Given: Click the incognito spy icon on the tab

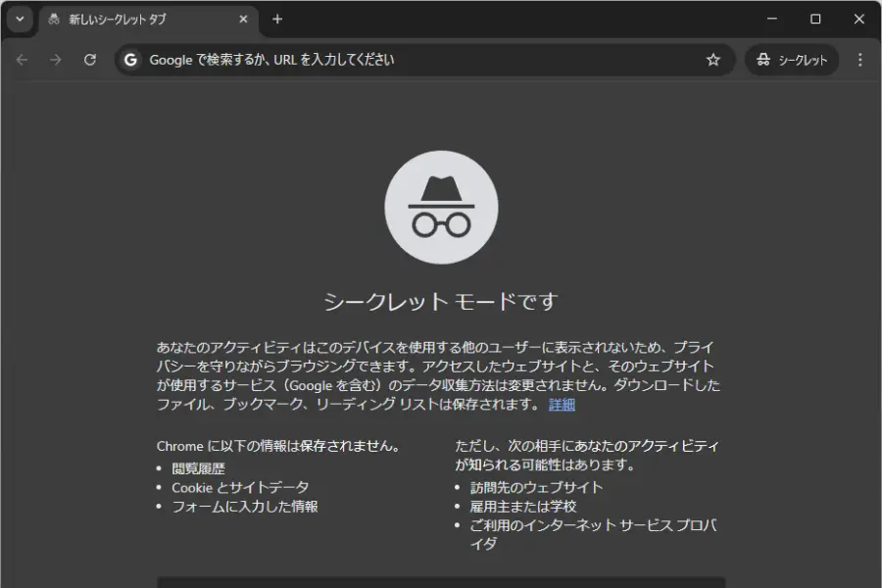Looking at the screenshot, I should tap(55, 19).
